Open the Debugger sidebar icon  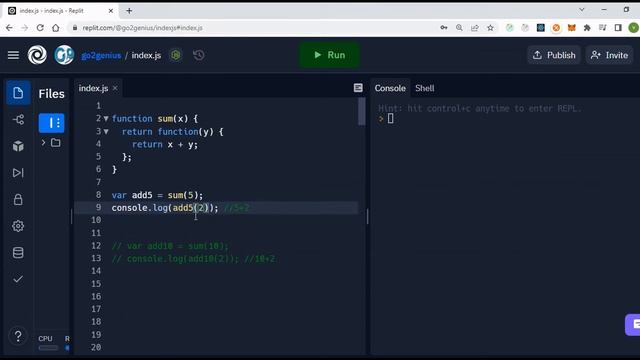point(18,173)
